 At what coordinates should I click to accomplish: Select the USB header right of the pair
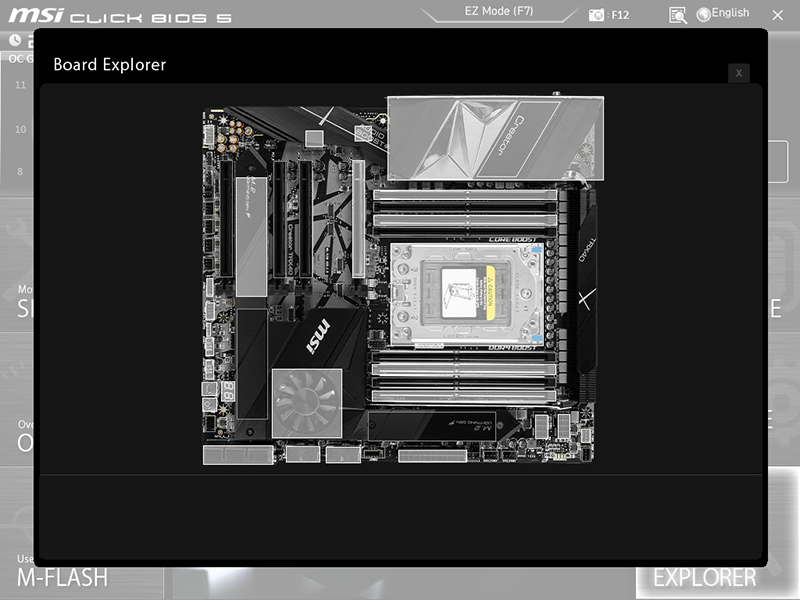343,454
